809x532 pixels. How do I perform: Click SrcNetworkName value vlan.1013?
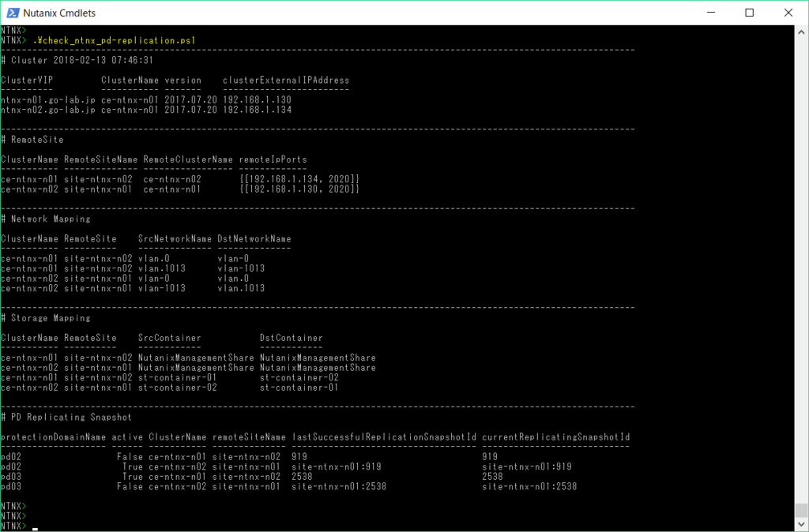tap(161, 268)
